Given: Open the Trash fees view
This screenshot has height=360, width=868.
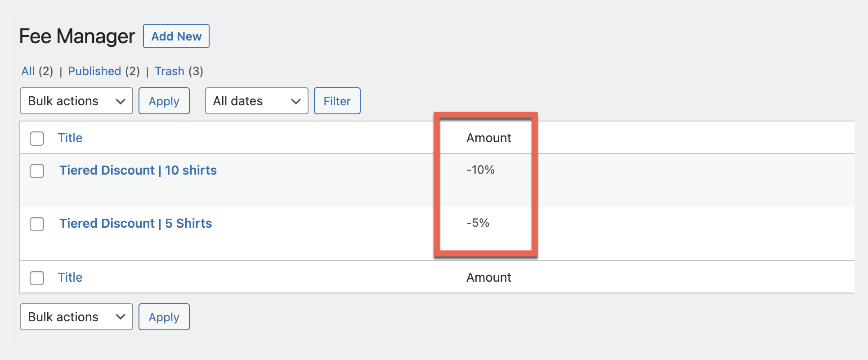Looking at the screenshot, I should click(170, 71).
